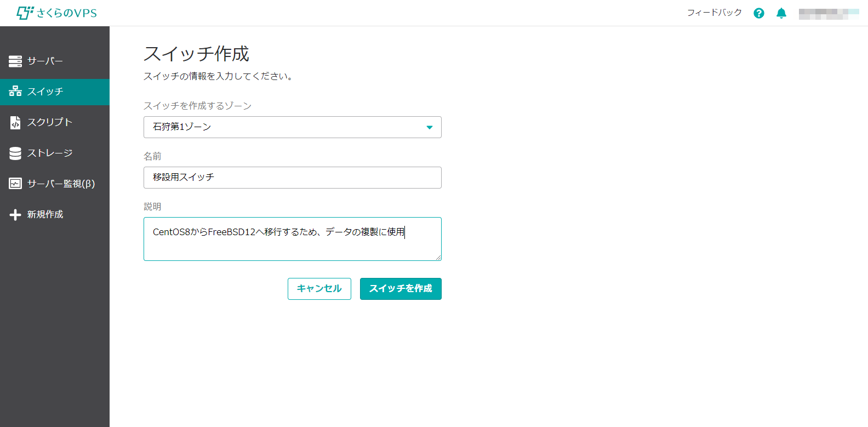Click inside the 説明 description textarea

point(292,246)
